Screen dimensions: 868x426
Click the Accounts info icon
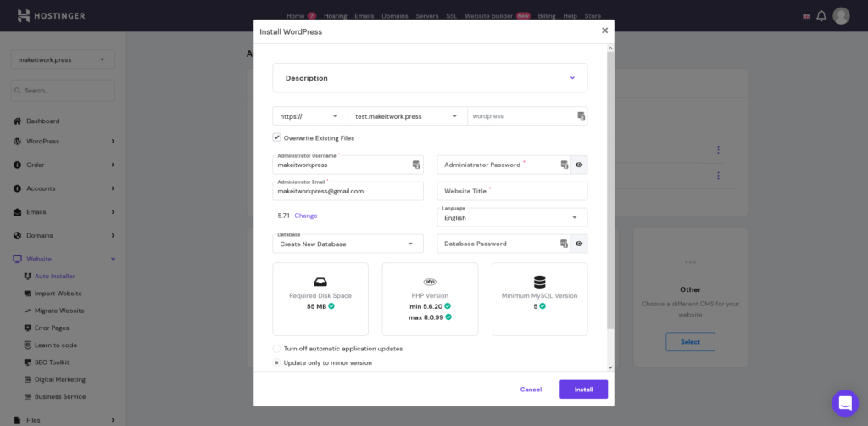17,188
